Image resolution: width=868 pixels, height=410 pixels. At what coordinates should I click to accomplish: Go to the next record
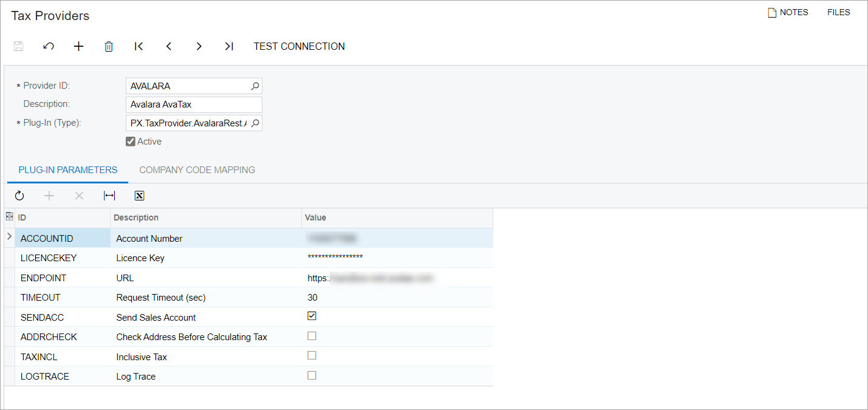click(x=199, y=46)
